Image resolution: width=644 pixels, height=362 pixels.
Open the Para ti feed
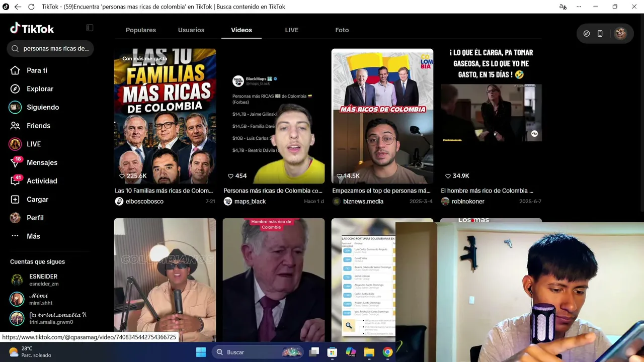click(37, 70)
